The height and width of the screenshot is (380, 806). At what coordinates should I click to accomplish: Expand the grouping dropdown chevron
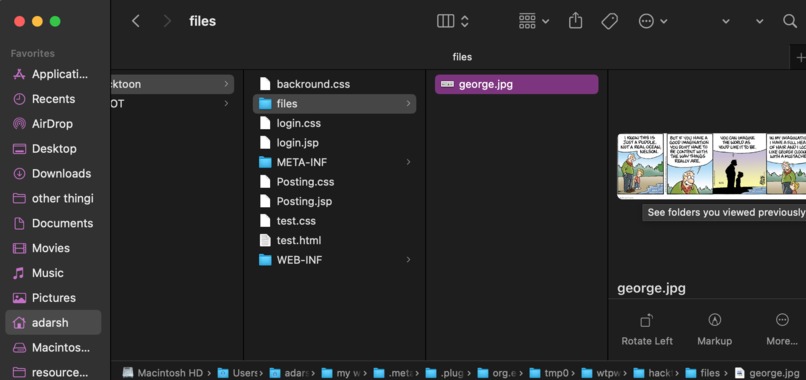[546, 22]
